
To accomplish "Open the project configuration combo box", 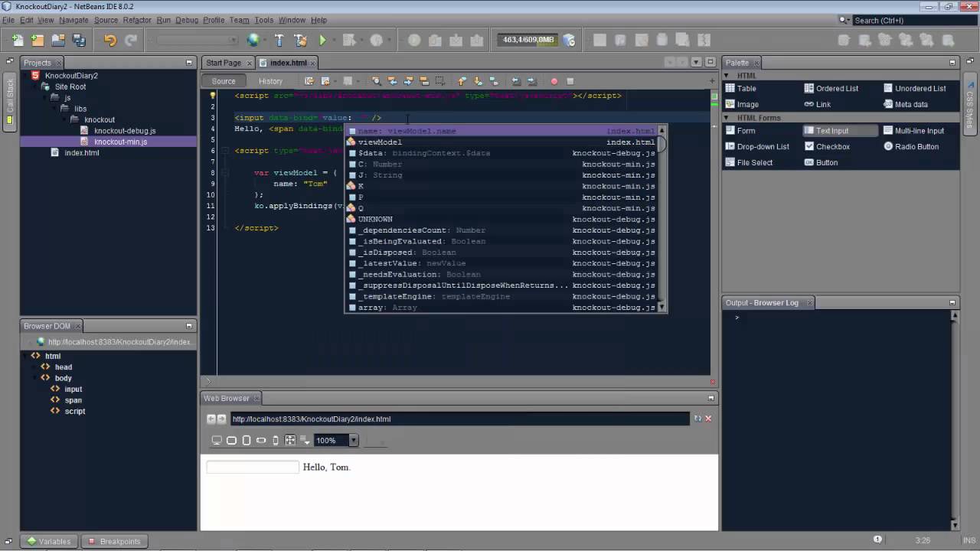I will point(198,40).
